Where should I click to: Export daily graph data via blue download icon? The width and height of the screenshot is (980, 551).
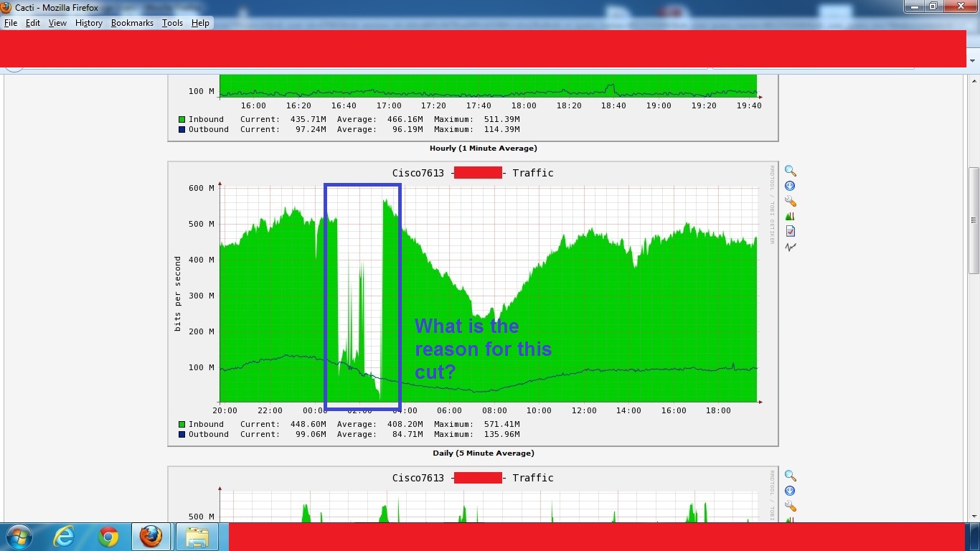(790, 186)
